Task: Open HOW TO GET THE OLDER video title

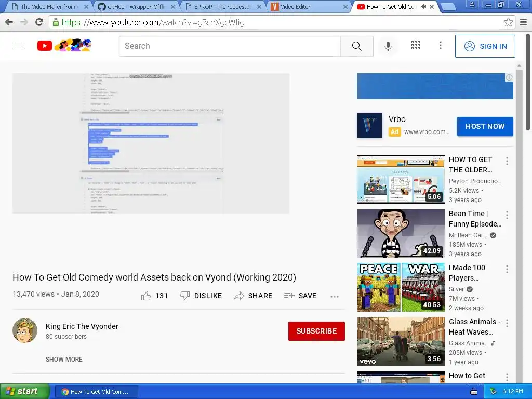Action: pyautogui.click(x=470, y=165)
